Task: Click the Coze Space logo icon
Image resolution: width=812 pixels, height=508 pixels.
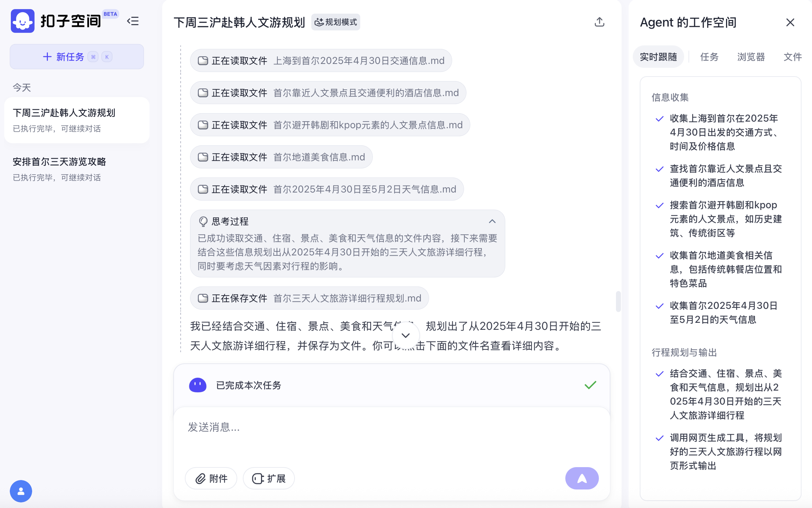Action: (23, 21)
